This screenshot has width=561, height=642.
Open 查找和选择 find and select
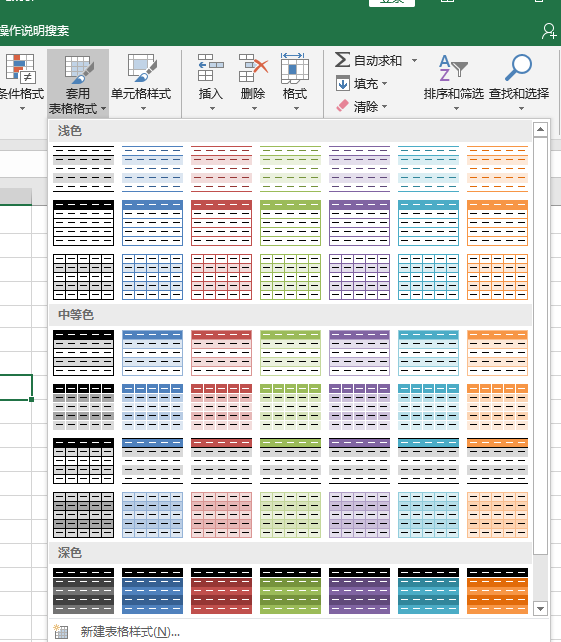pyautogui.click(x=519, y=83)
